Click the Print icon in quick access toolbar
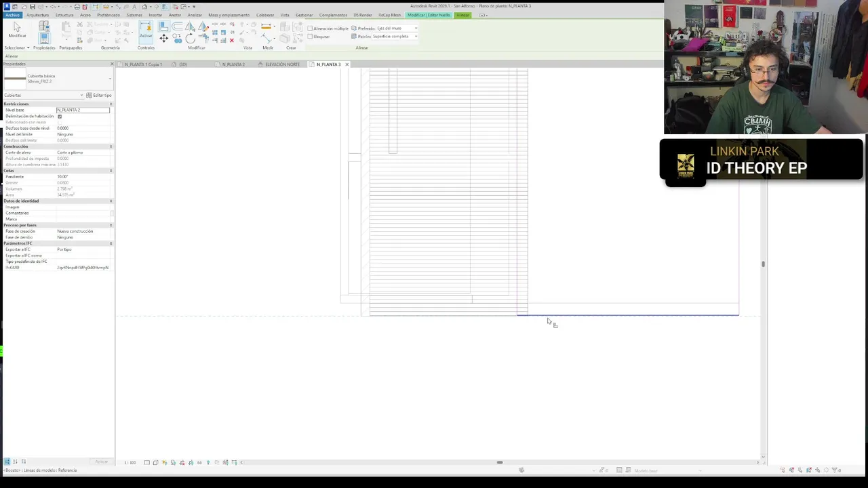 pos(77,7)
